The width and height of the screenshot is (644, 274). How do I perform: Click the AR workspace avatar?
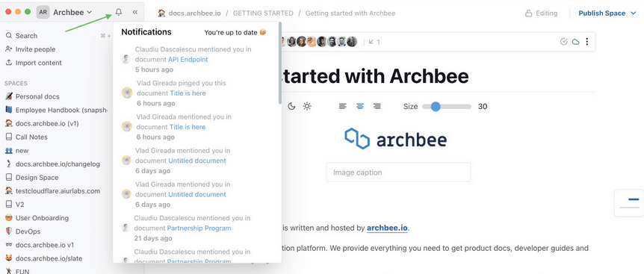pos(43,12)
